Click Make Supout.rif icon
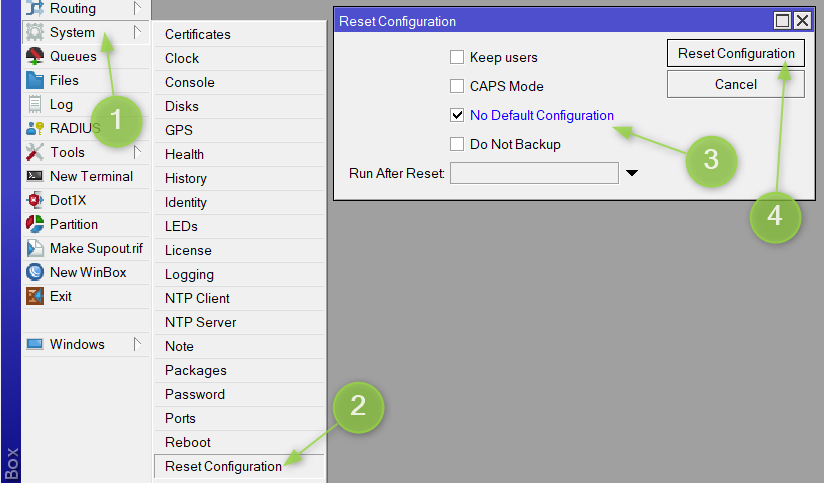 click(35, 249)
